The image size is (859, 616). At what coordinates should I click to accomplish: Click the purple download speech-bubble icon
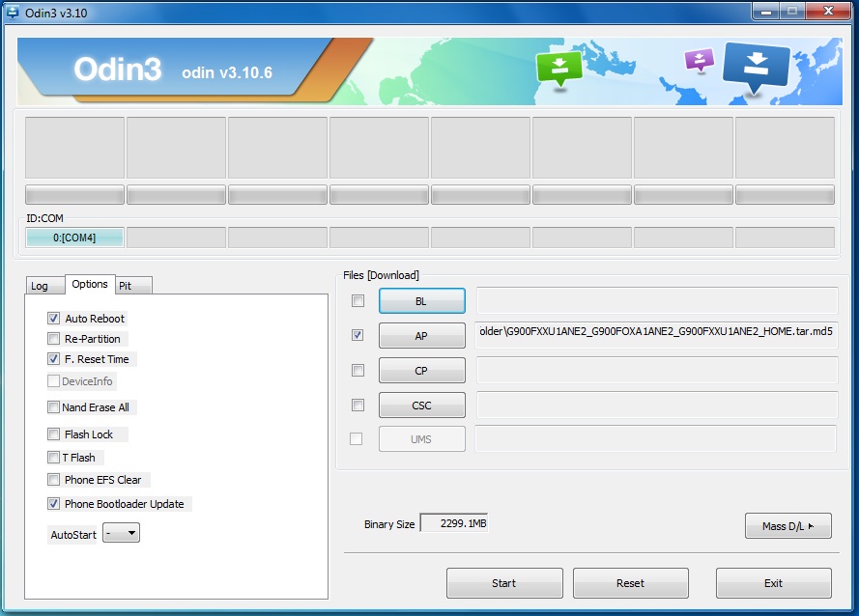700,60
